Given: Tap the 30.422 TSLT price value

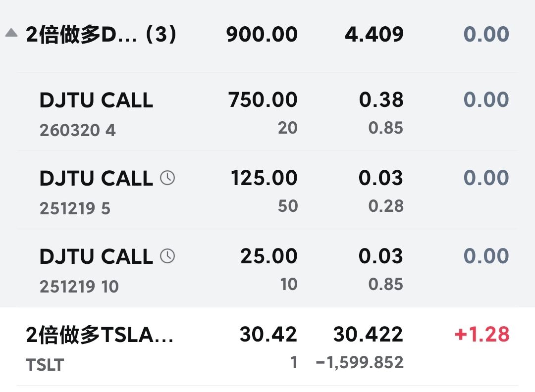Looking at the screenshot, I should tap(368, 335).
